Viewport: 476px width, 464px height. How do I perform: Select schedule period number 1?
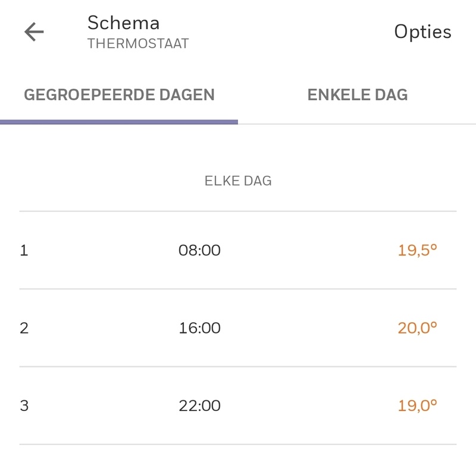tap(24, 251)
